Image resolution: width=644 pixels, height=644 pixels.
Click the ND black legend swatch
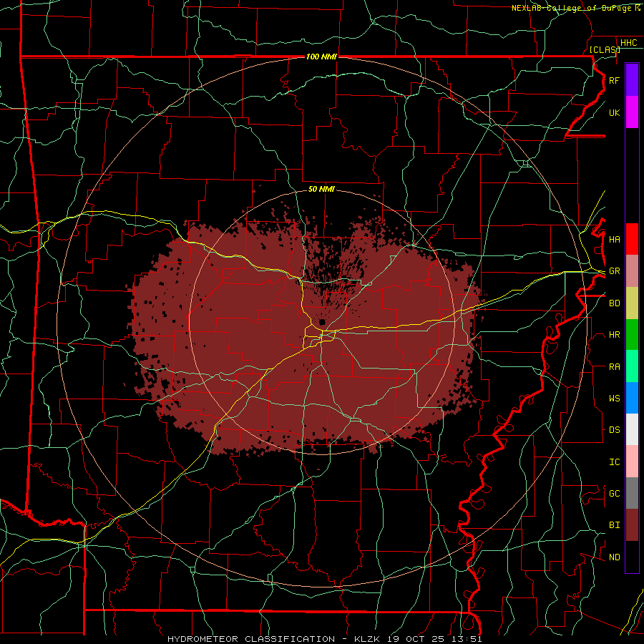pyautogui.click(x=632, y=557)
